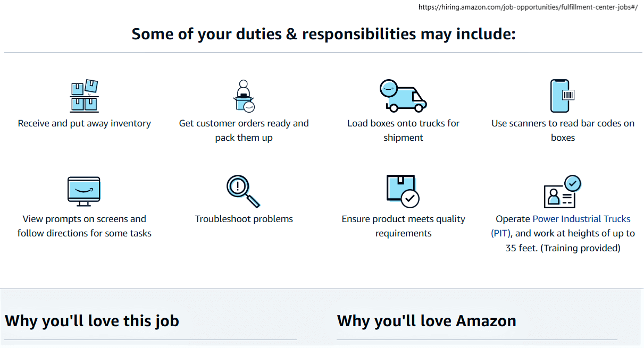Click the 'Receive and put away inventory' text

85,123
